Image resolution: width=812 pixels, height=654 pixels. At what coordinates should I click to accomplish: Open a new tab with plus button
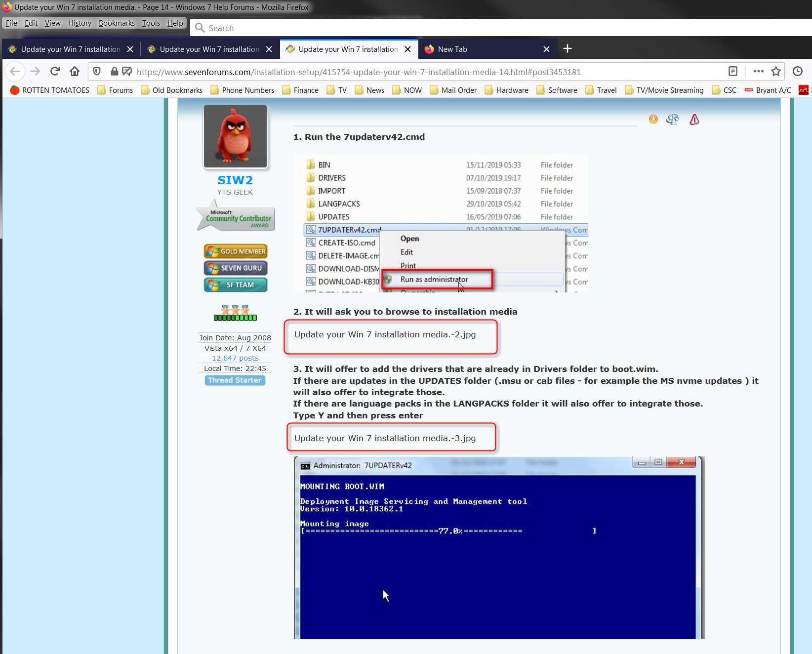(568, 48)
